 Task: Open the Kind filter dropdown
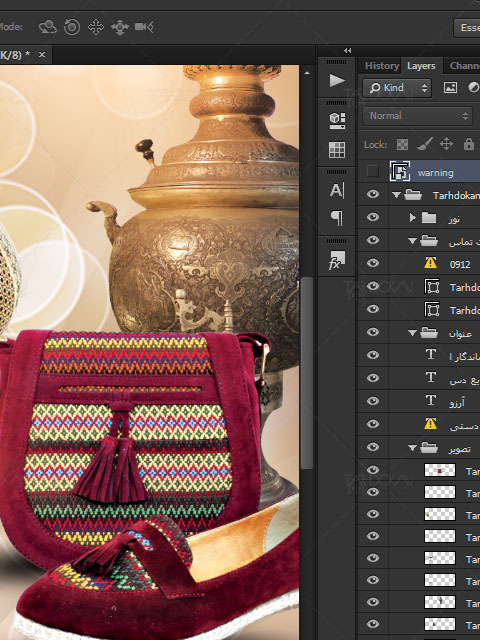(397, 88)
